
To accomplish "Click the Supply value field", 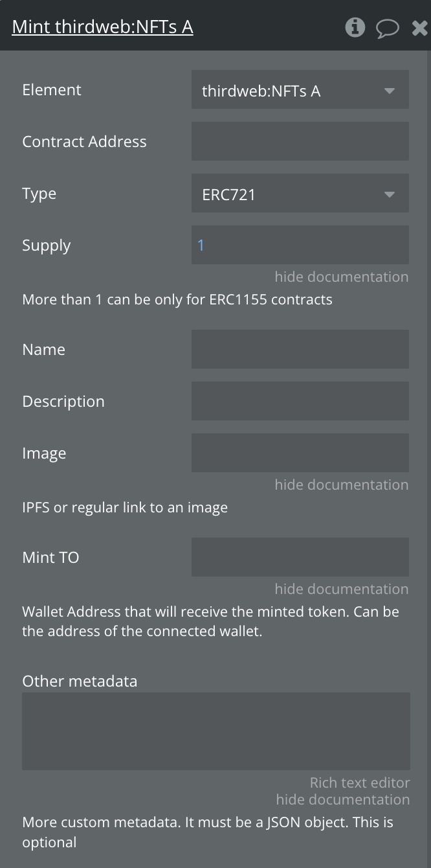I will (300, 245).
